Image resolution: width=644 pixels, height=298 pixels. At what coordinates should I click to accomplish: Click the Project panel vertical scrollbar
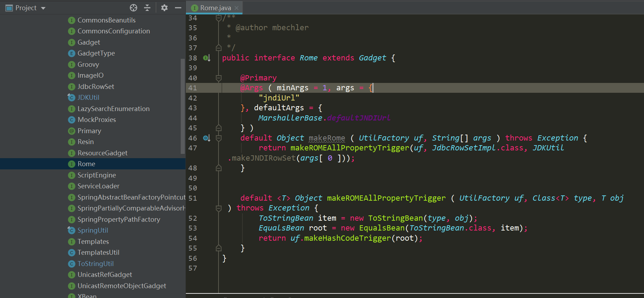[x=182, y=105]
